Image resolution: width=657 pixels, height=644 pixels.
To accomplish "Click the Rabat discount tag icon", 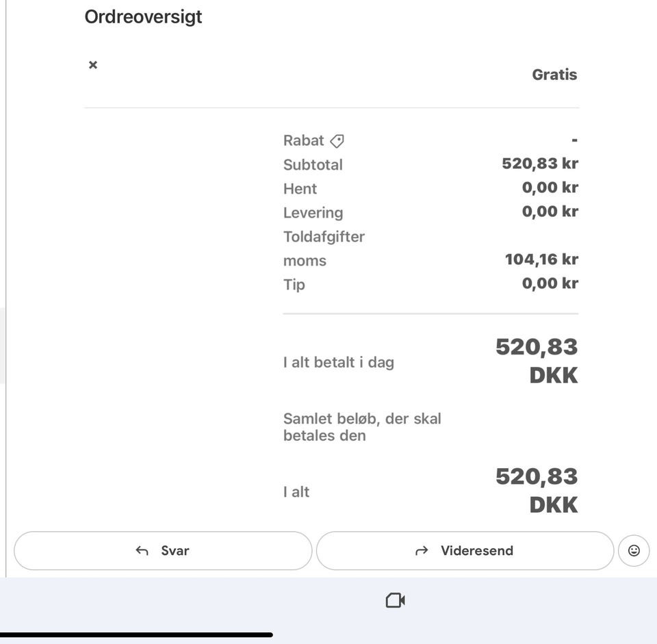I will click(x=337, y=141).
